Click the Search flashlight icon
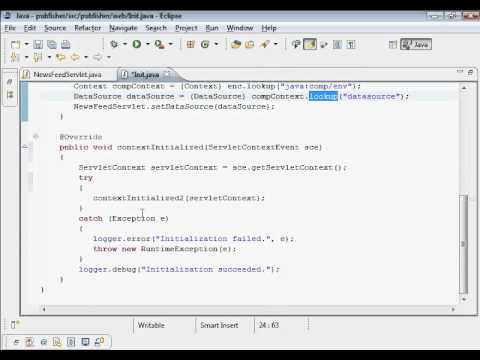The image size is (480, 360). (x=265, y=44)
